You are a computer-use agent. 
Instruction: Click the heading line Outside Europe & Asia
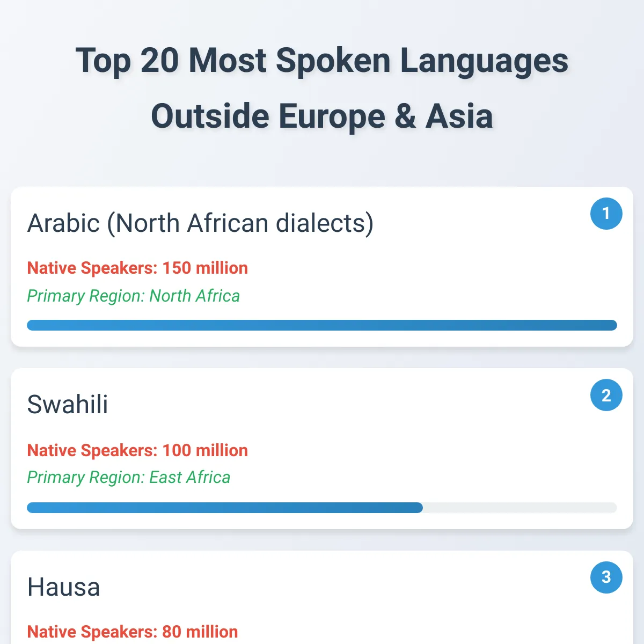point(322,116)
